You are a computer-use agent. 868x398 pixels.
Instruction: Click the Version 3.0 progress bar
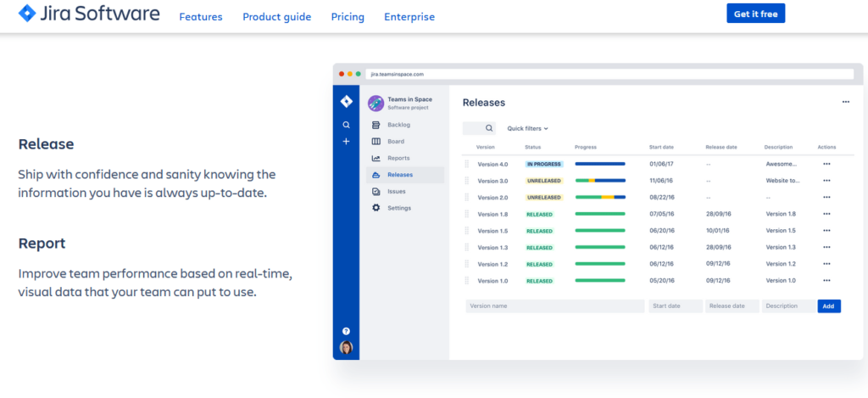[600, 181]
